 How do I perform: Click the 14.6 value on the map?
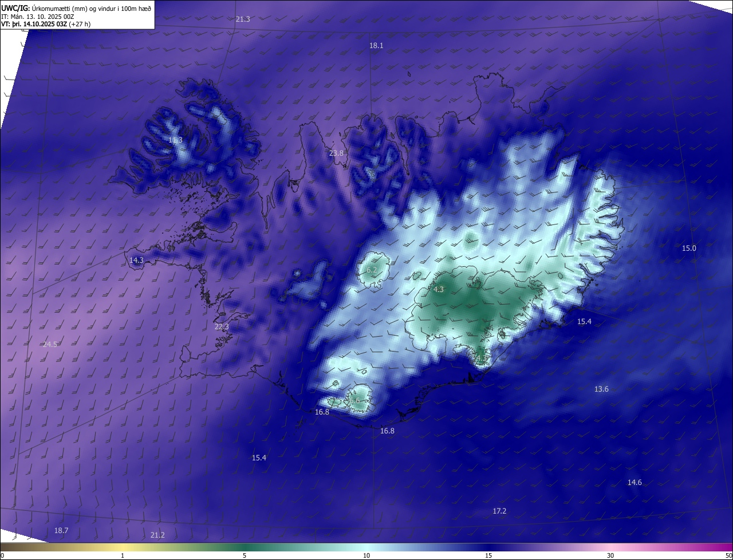point(635,482)
